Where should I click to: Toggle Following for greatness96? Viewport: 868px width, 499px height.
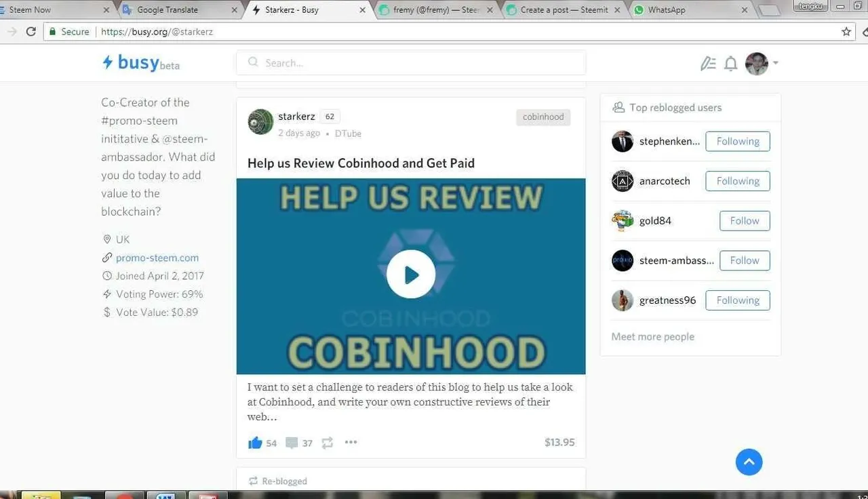tap(738, 300)
